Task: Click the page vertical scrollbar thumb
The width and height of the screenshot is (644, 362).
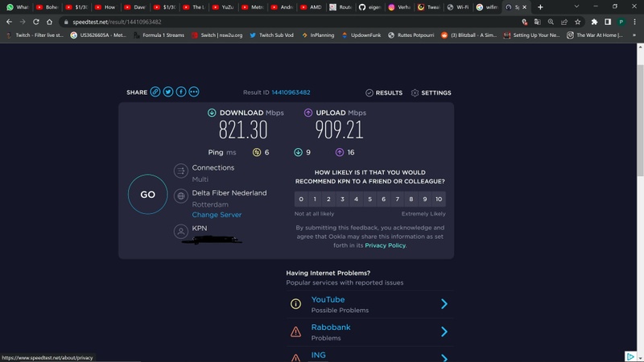Action: coord(640,120)
